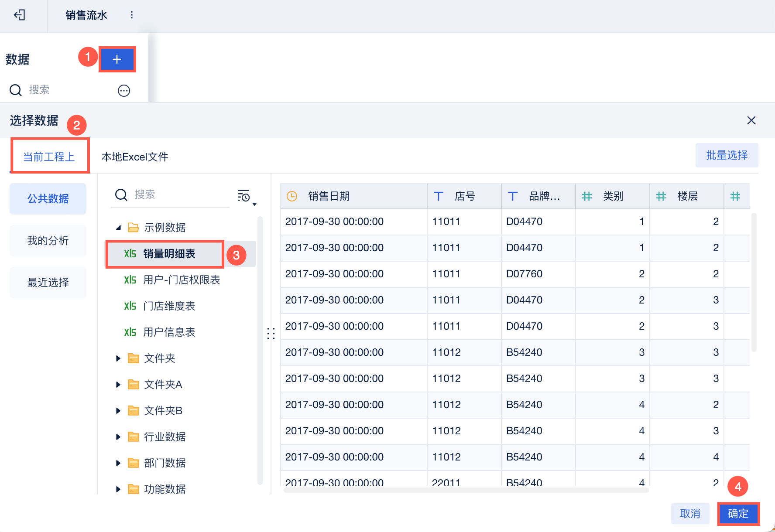Click the 部门数据 folder icon
This screenshot has width=775, height=532.
pos(133,463)
